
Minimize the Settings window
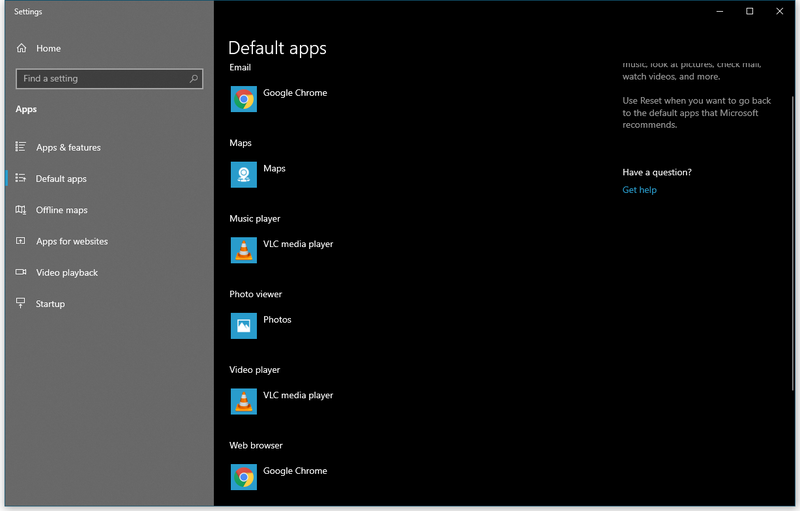tap(719, 11)
